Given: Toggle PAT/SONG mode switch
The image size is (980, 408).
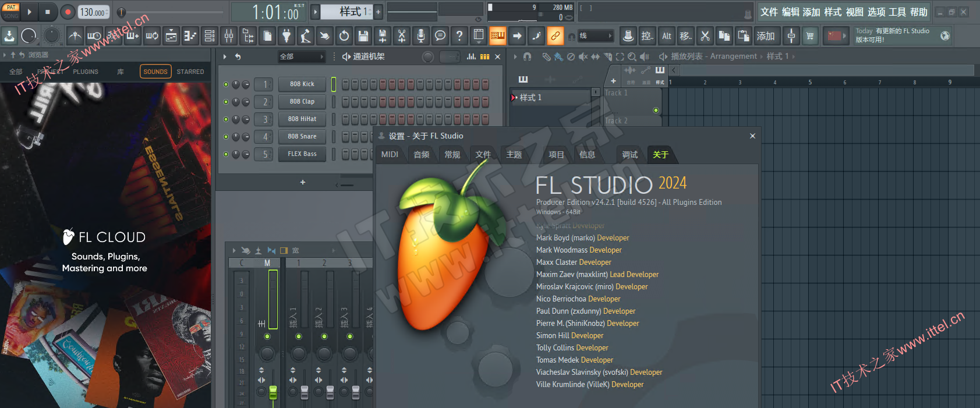Looking at the screenshot, I should point(11,12).
